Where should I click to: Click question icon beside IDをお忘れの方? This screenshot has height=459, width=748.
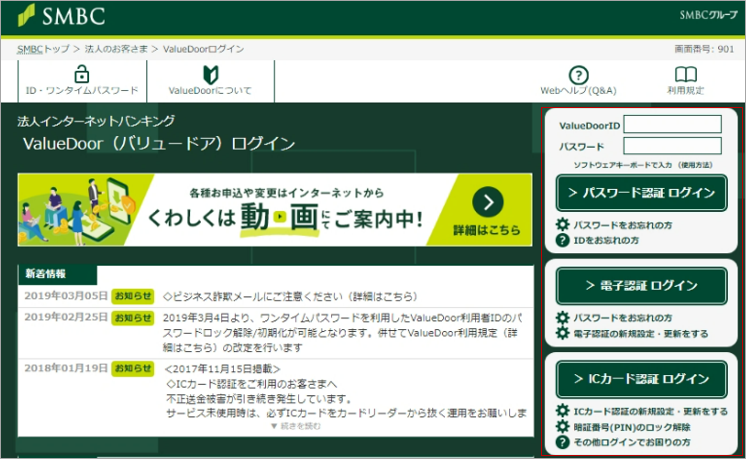pyautogui.click(x=563, y=240)
